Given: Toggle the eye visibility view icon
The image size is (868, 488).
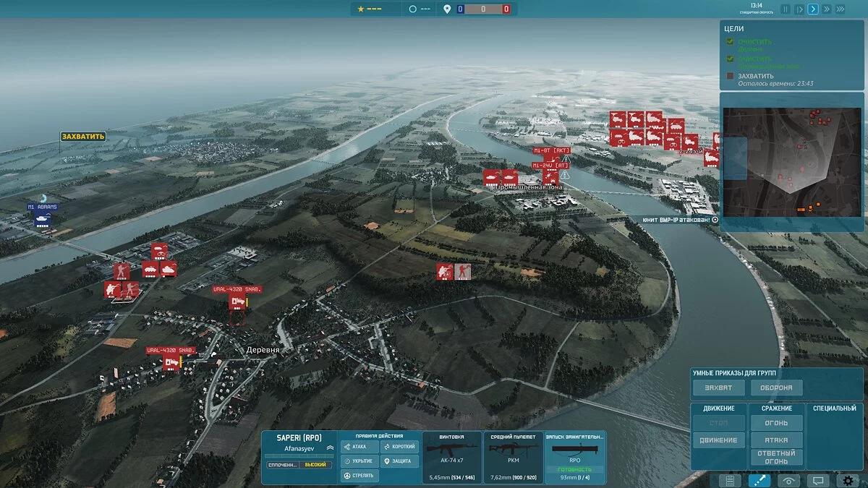Looking at the screenshot, I should [788, 480].
